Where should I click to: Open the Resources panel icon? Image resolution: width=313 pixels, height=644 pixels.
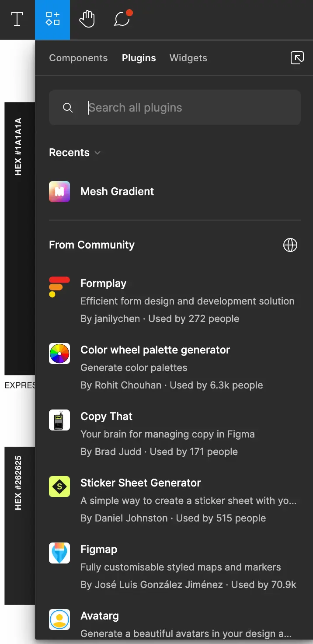(52, 20)
